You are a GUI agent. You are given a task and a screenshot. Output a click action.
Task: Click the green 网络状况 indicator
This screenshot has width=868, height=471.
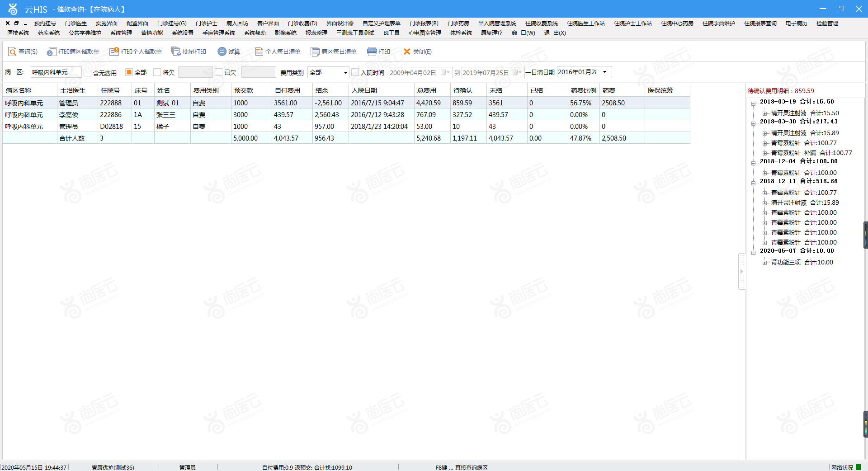[859, 467]
